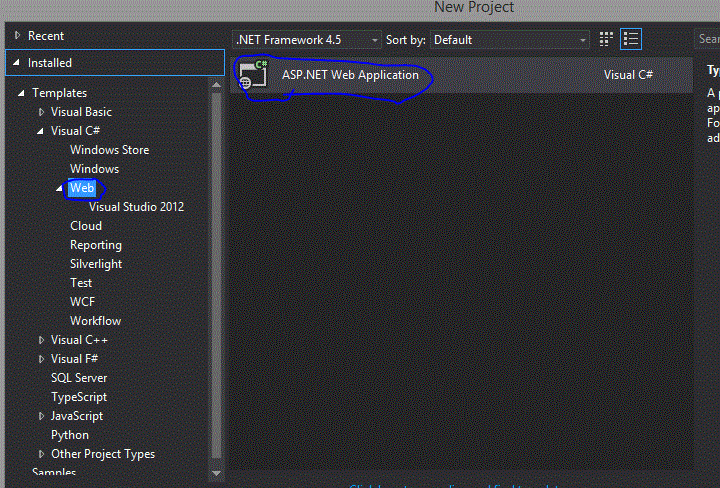
Task: Select the SQL Server category
Action: tap(79, 378)
